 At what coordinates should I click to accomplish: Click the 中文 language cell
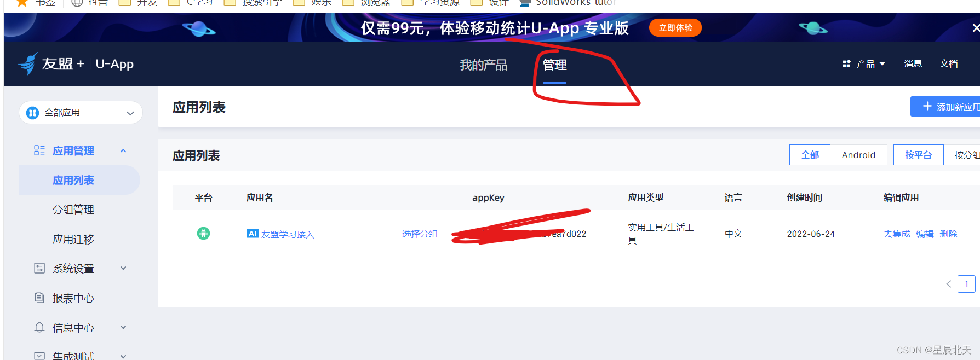coord(733,234)
